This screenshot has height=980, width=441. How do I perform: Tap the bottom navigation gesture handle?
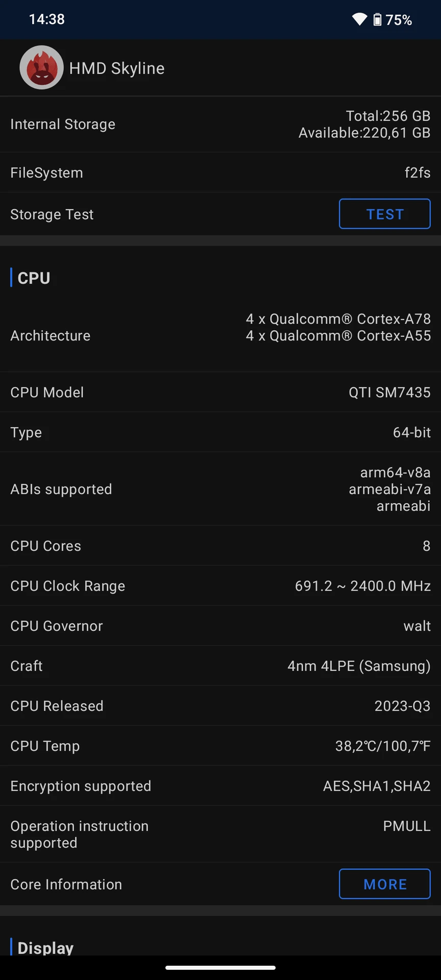pyautogui.click(x=220, y=967)
